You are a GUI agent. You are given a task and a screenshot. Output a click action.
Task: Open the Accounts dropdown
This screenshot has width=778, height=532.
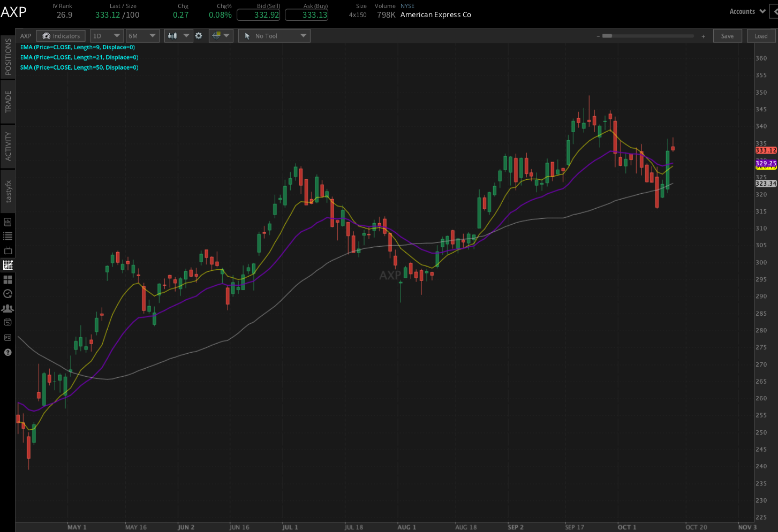coord(746,11)
